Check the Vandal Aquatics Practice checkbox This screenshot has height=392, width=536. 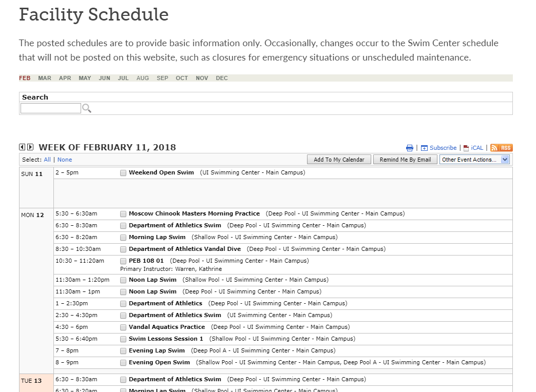tap(123, 327)
